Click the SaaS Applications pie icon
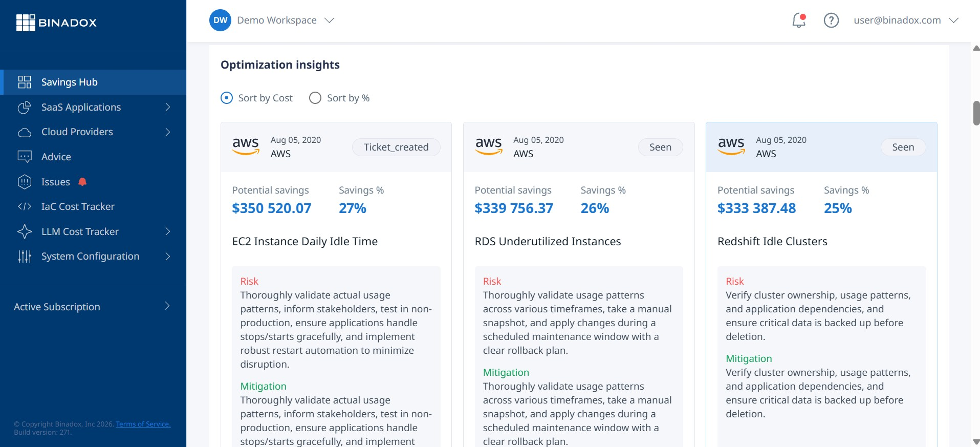 coord(25,107)
